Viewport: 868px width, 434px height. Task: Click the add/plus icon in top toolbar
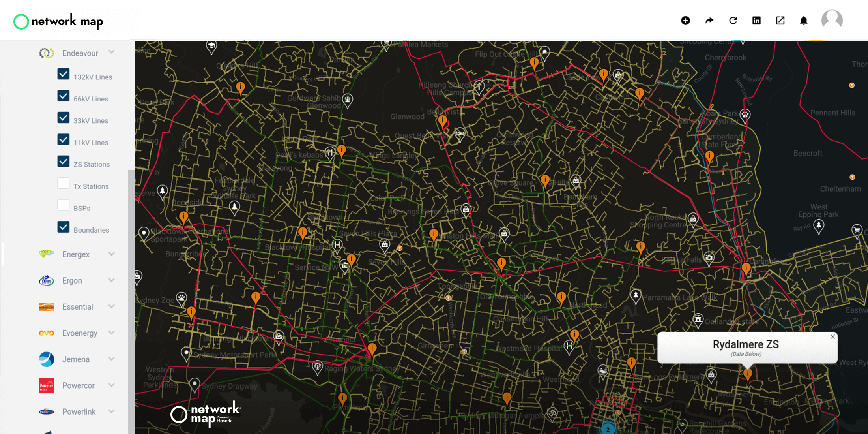[685, 20]
